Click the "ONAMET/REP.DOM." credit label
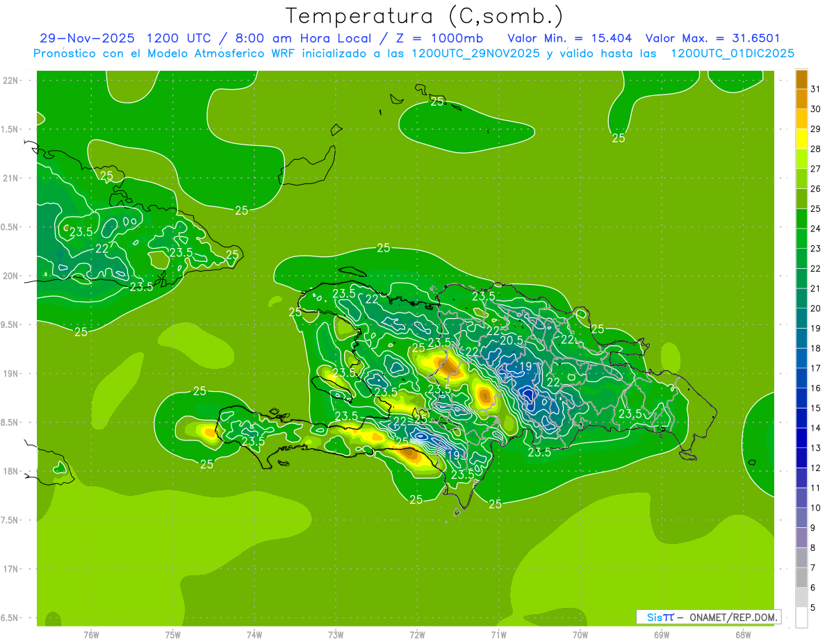834x644 pixels. pyautogui.click(x=734, y=617)
